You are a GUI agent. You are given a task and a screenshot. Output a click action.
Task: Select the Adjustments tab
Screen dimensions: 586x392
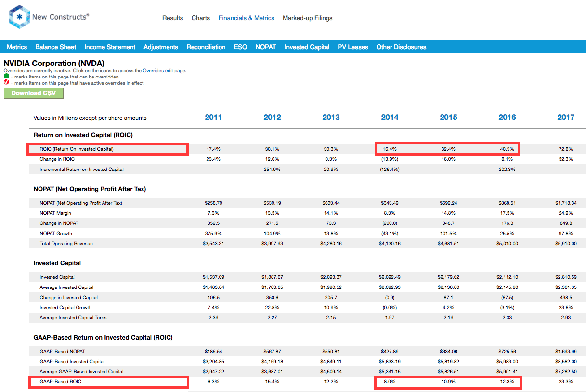point(161,47)
